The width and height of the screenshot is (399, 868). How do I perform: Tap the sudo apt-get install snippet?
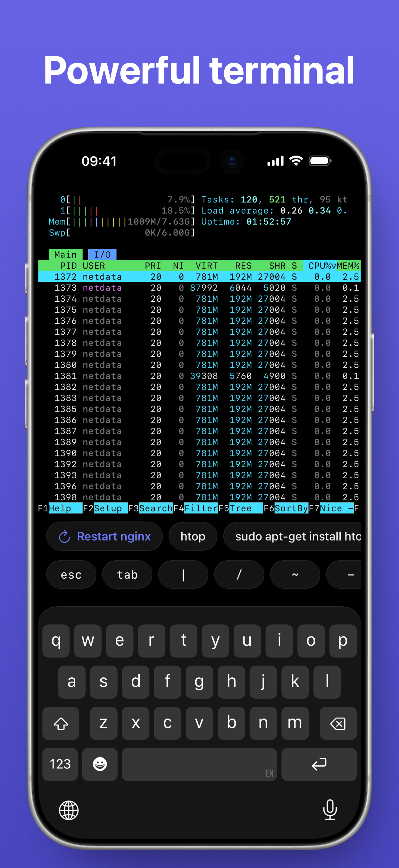pyautogui.click(x=292, y=536)
